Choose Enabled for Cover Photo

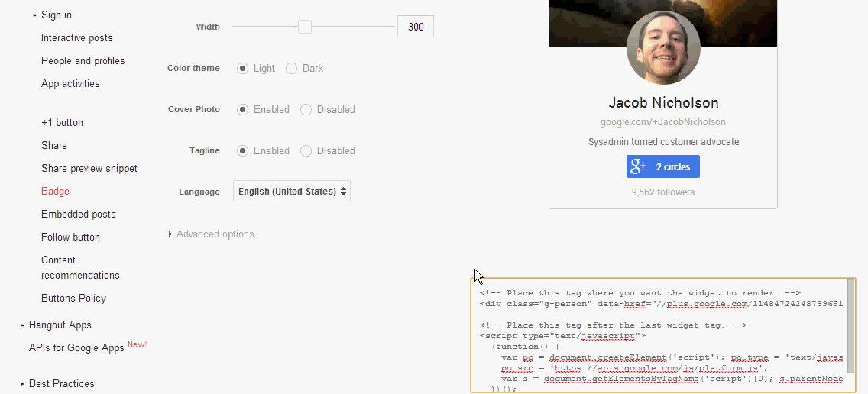click(x=242, y=109)
